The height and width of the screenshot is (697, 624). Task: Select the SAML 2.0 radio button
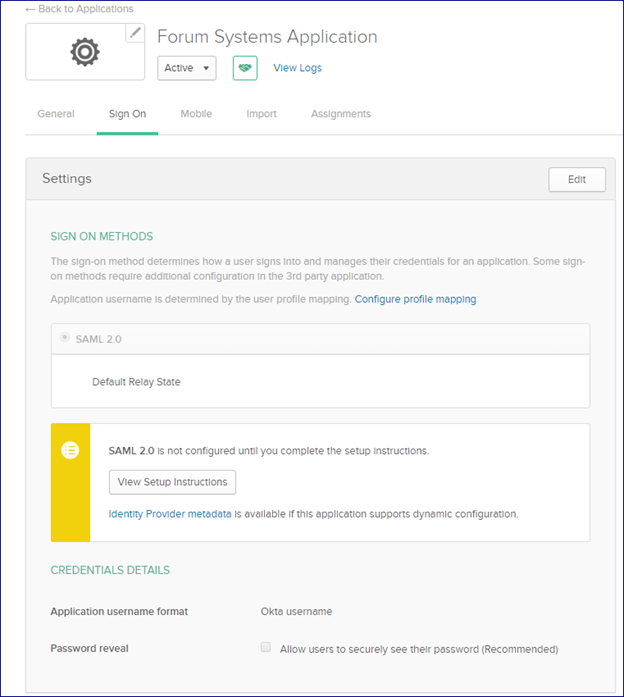(65, 337)
